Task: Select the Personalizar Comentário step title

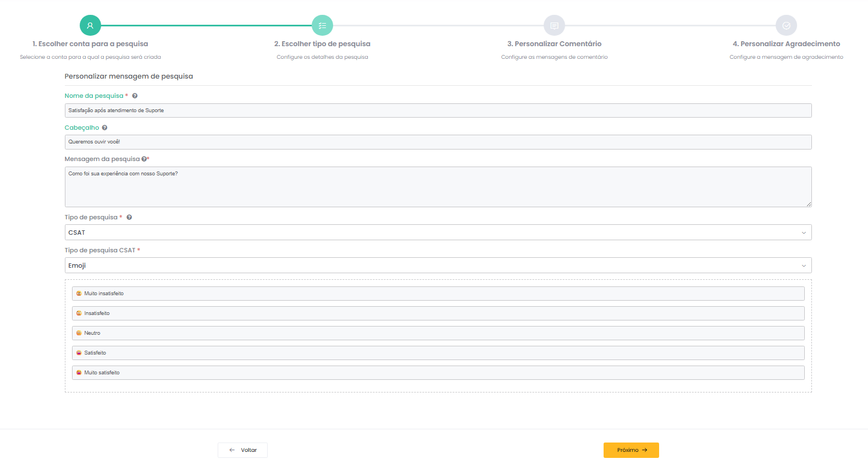Action: click(554, 44)
